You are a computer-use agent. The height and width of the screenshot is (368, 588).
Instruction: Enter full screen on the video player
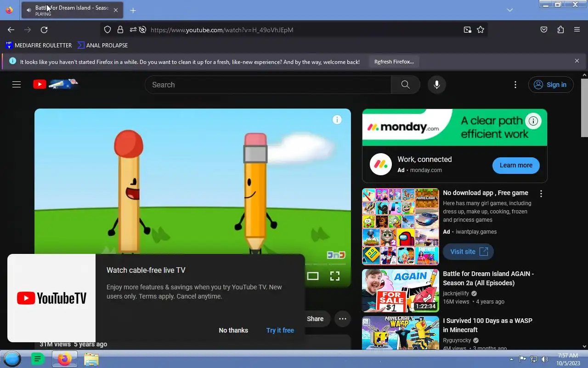coord(335,276)
